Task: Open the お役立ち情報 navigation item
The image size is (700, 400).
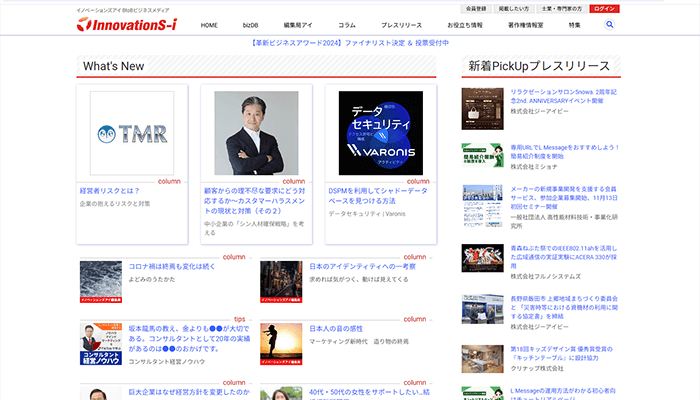Action: pos(465,25)
